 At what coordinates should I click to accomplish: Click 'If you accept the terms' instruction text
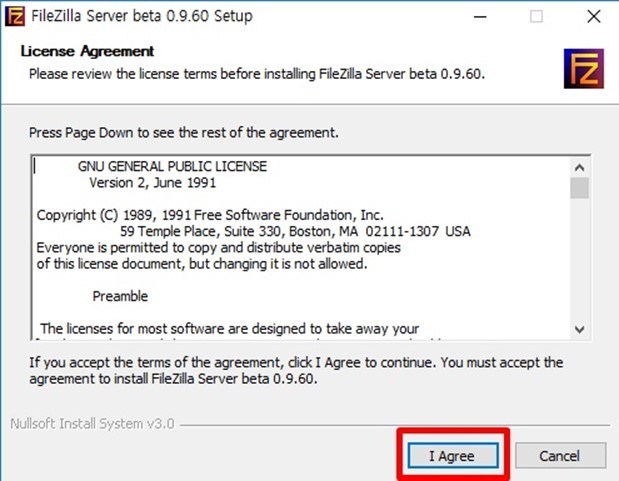[x=296, y=370]
